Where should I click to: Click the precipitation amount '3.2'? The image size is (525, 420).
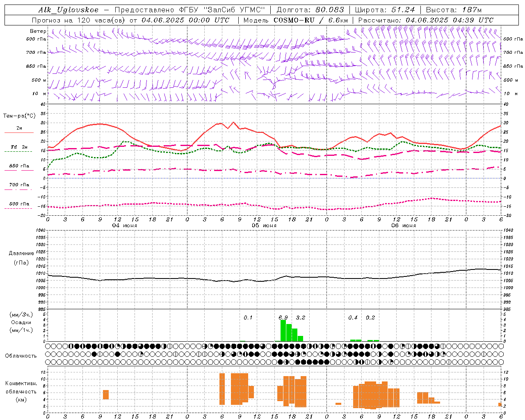(x=301, y=317)
